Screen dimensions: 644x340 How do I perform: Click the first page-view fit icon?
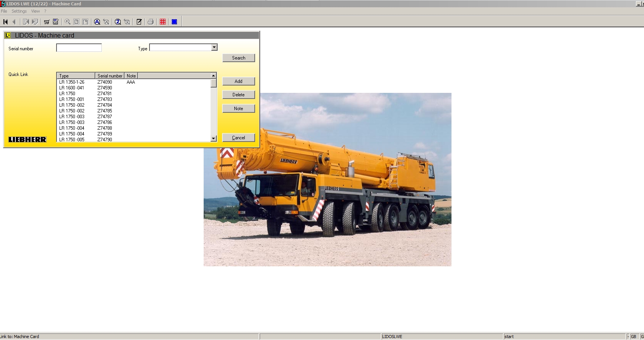pos(76,22)
